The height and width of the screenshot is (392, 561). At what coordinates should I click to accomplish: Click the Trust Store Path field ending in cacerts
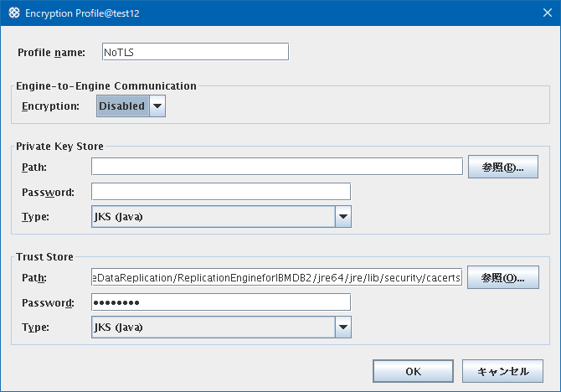(277, 277)
